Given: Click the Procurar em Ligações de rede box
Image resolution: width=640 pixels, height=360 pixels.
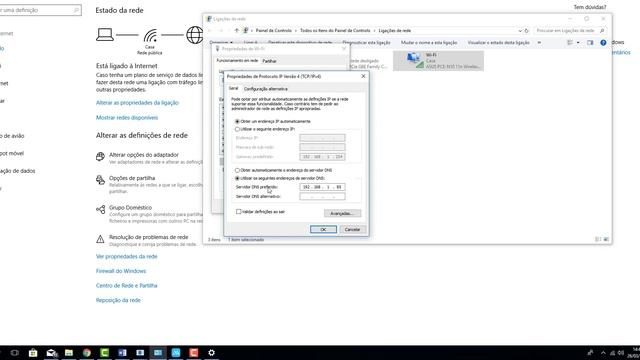Looking at the screenshot, I should click(x=570, y=31).
